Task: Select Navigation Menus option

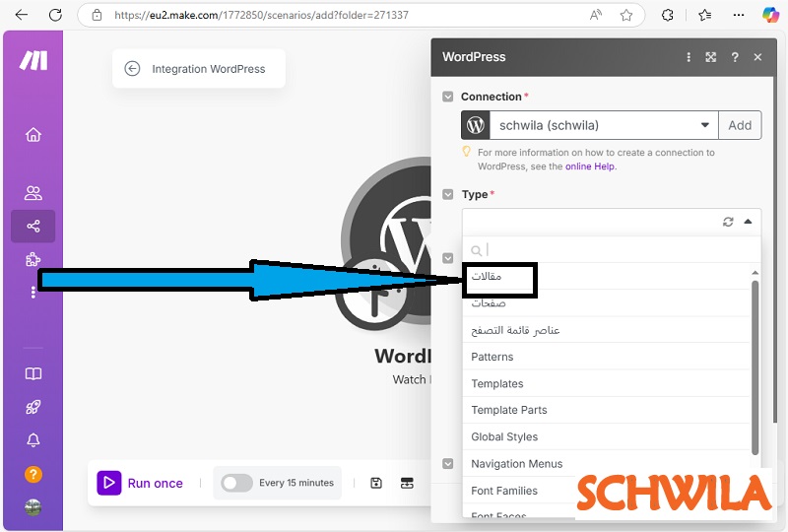Action: coord(606,464)
